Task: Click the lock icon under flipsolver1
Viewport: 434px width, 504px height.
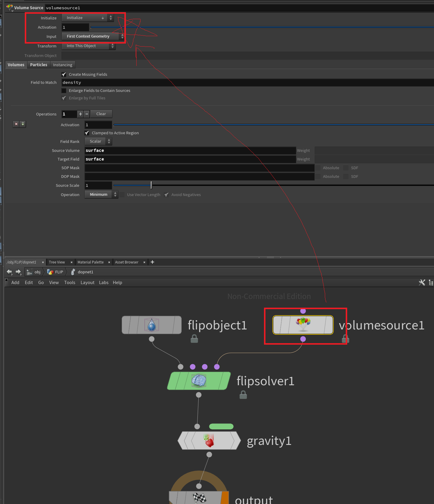Action: click(243, 395)
